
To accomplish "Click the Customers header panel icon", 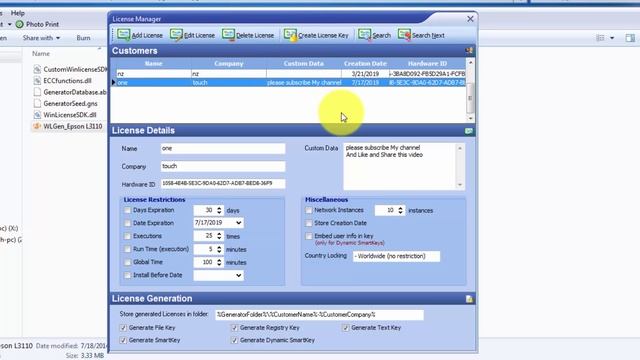I will coord(469,51).
